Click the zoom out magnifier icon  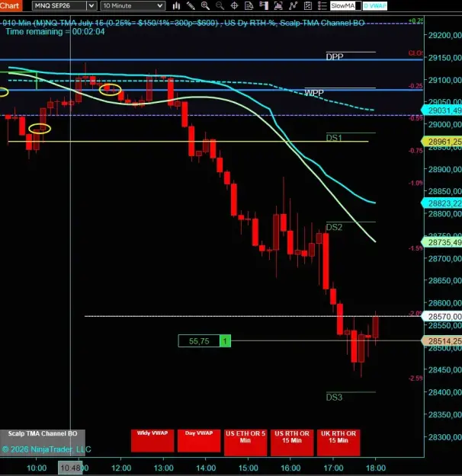[x=220, y=6]
